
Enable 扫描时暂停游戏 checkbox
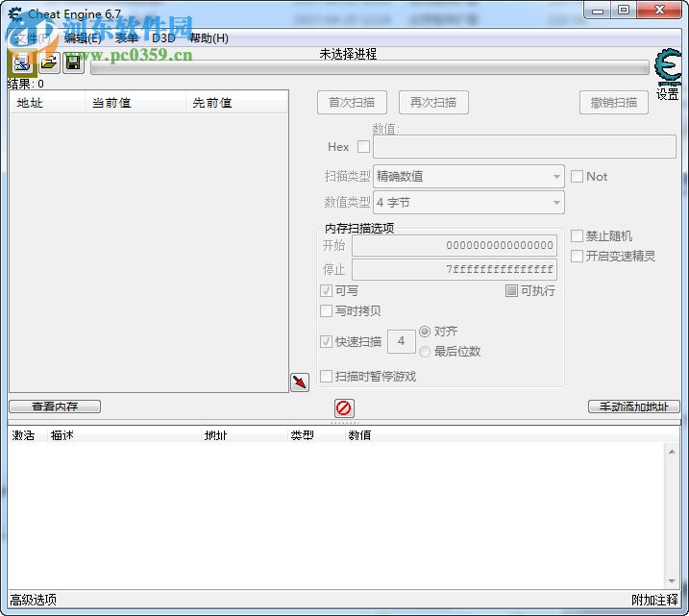pos(326,377)
